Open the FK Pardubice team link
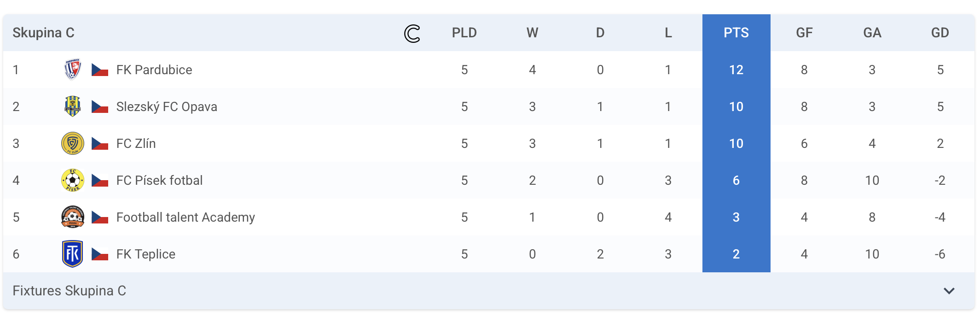This screenshot has width=980, height=323. [154, 70]
